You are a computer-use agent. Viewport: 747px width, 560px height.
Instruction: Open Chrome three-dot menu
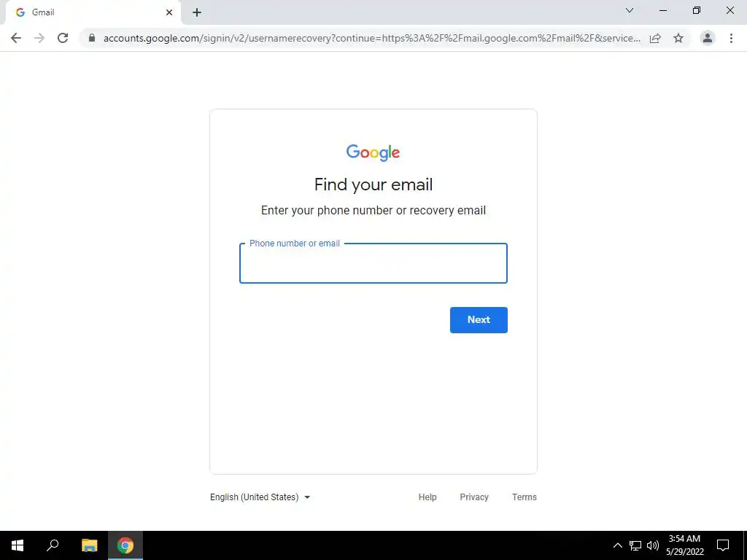point(731,38)
